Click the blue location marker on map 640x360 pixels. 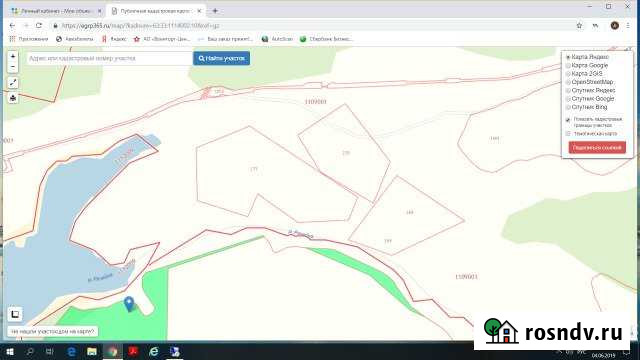tap(129, 304)
